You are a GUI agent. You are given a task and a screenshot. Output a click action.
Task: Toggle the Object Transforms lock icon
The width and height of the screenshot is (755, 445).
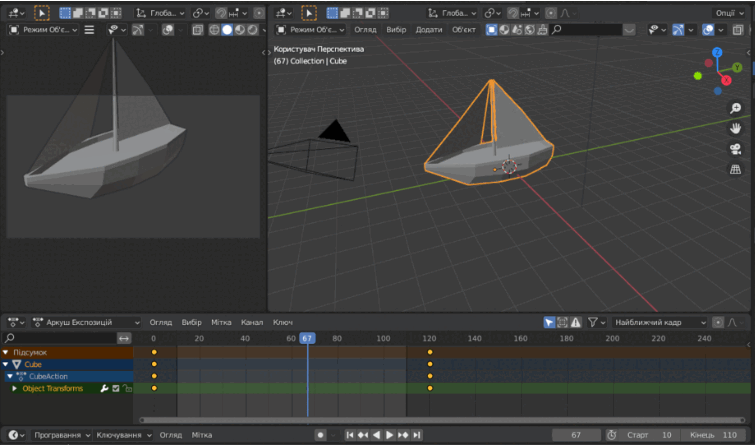tap(127, 388)
